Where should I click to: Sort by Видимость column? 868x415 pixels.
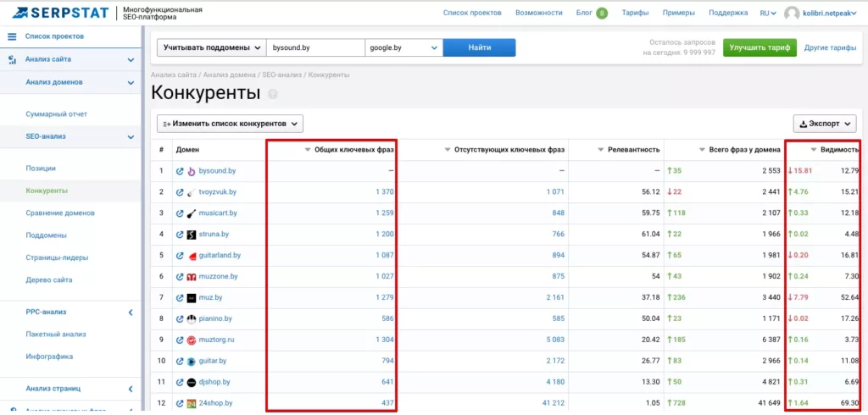pos(835,149)
